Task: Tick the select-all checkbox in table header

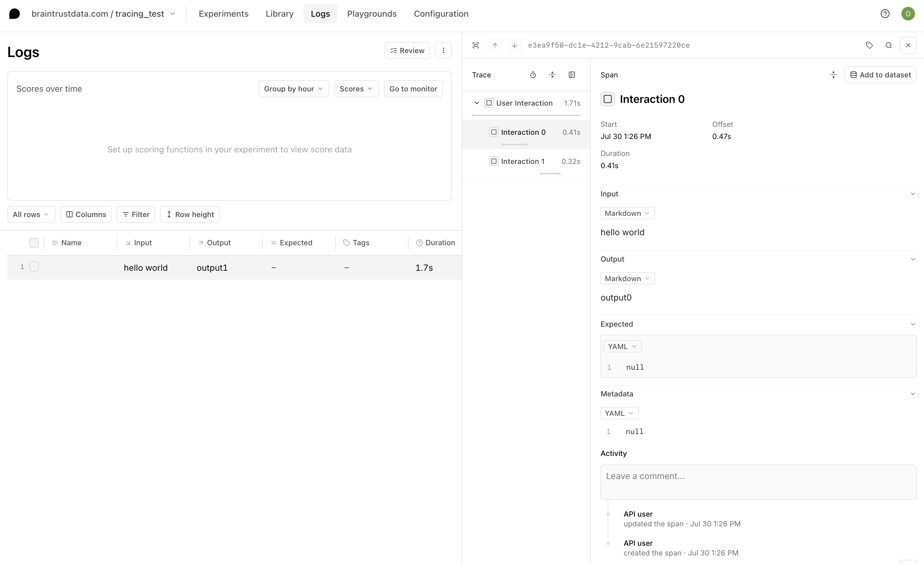Action: 34,243
